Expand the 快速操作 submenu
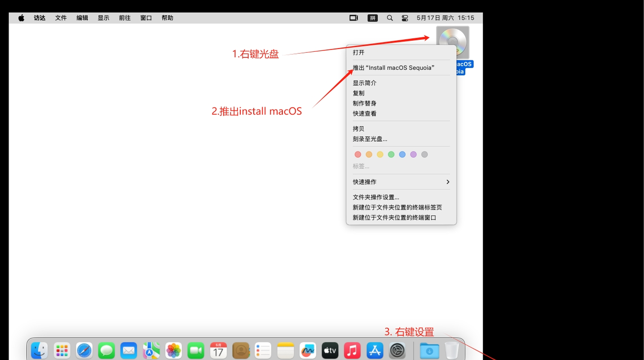Screen dimensions: 644x360 click(401, 182)
